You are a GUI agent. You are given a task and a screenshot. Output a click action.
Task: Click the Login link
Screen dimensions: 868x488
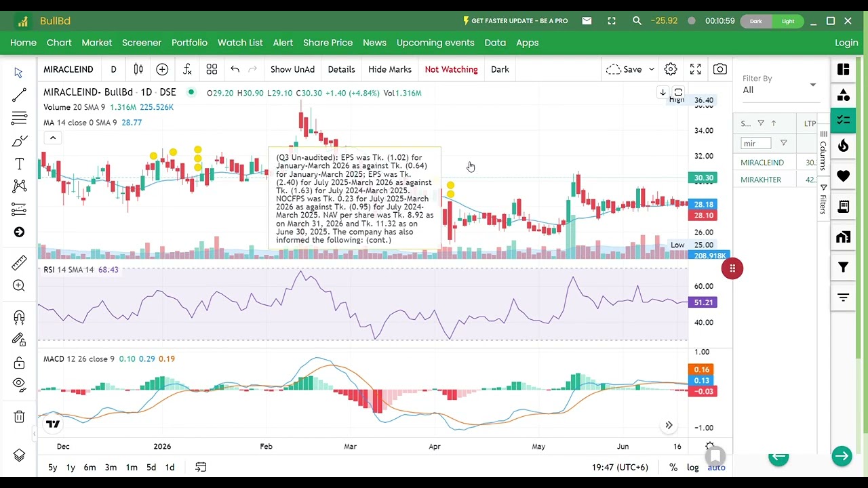coord(846,43)
